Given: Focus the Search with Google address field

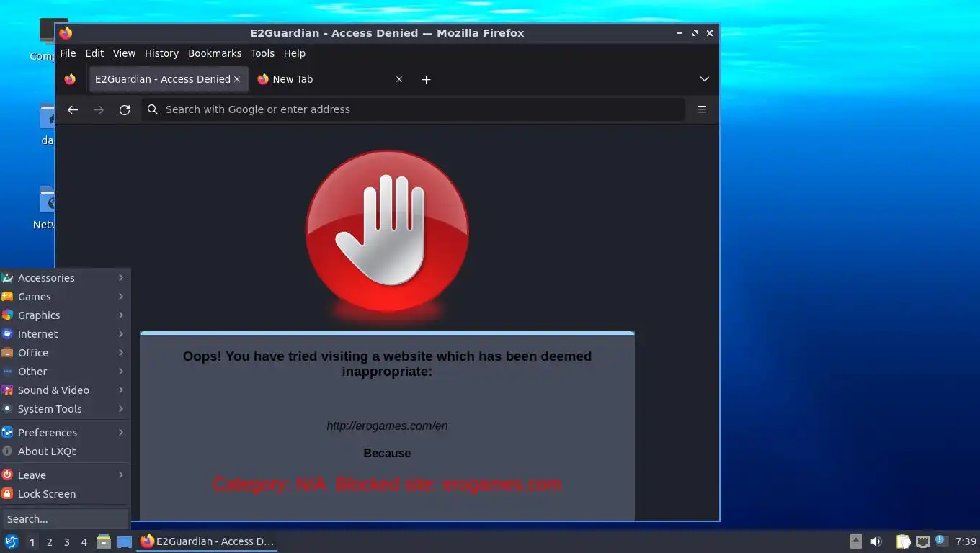Looking at the screenshot, I should point(413,109).
